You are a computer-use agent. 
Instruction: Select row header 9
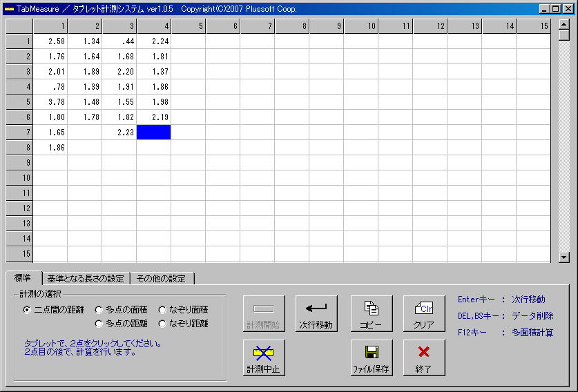[19, 162]
